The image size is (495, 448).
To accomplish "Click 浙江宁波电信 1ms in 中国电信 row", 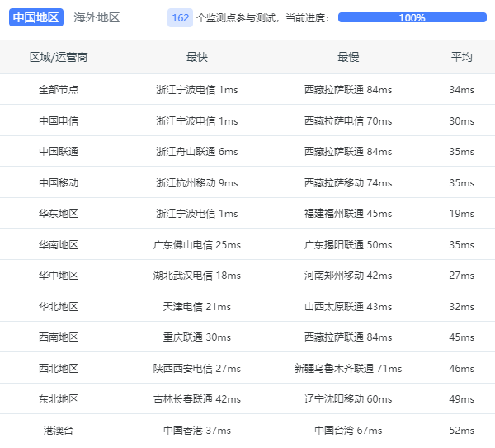I will tap(196, 121).
